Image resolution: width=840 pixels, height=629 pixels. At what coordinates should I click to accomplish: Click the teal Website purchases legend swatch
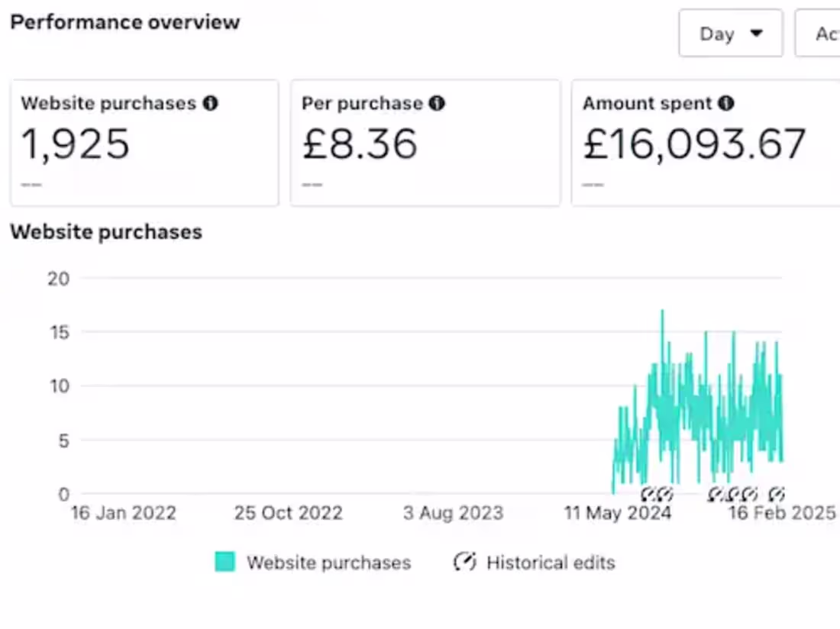coord(225,562)
